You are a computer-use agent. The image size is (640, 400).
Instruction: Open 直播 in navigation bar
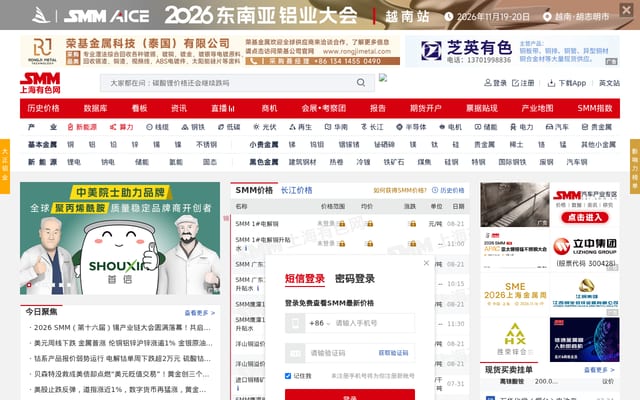(x=223, y=108)
